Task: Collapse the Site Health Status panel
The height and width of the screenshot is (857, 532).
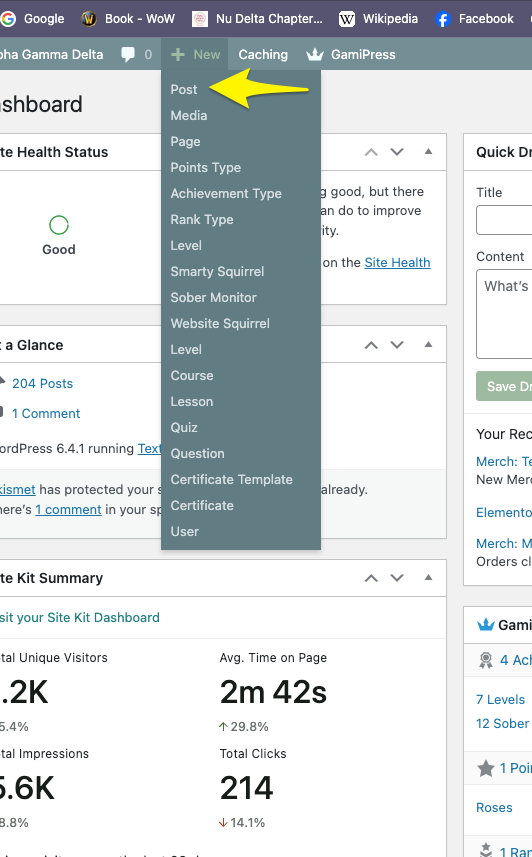Action: coord(429,151)
